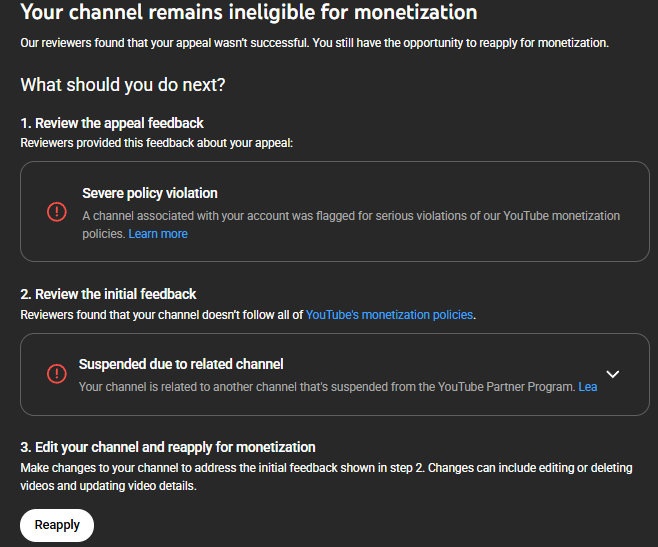Click '3. Edit your channel and reapply' heading
The width and height of the screenshot is (658, 547).
[168, 447]
